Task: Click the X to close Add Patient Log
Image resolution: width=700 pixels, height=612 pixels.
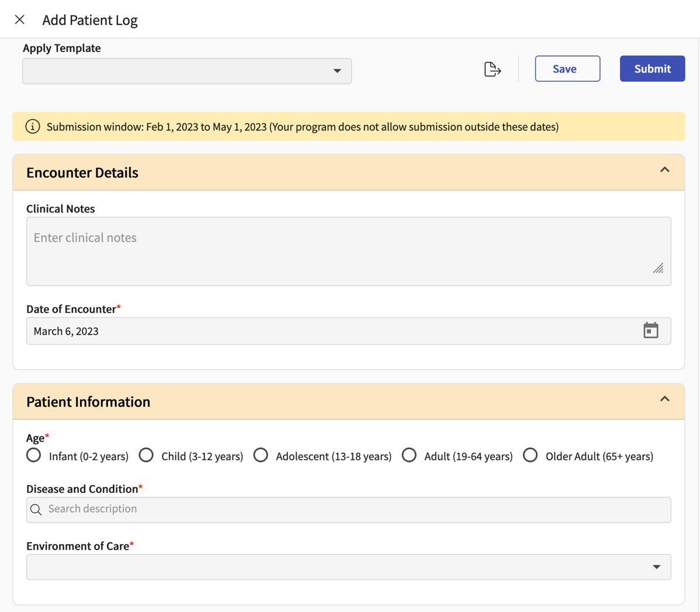Action: (19, 19)
